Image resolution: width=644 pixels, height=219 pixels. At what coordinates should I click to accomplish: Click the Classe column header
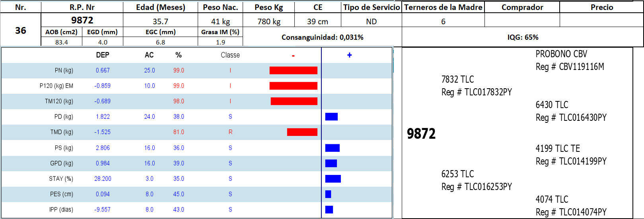230,55
